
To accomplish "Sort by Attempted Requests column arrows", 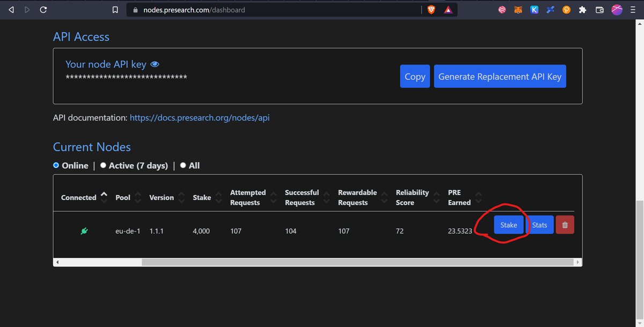I will [274, 197].
